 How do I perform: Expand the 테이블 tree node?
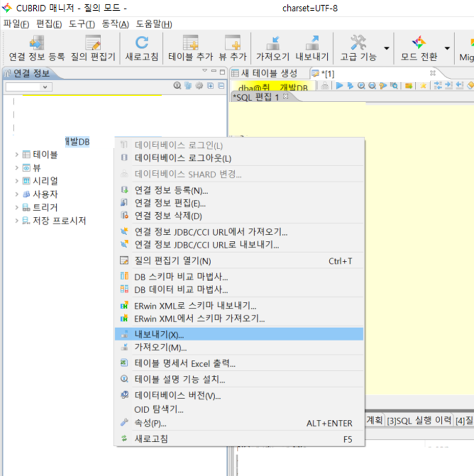pos(17,154)
